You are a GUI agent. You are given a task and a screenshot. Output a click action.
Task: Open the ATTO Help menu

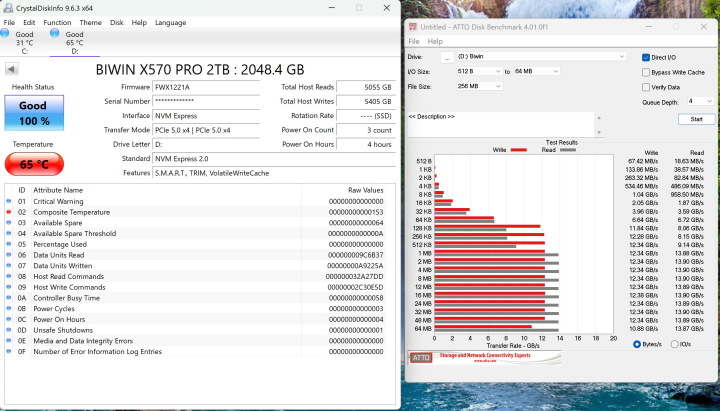pyautogui.click(x=435, y=42)
